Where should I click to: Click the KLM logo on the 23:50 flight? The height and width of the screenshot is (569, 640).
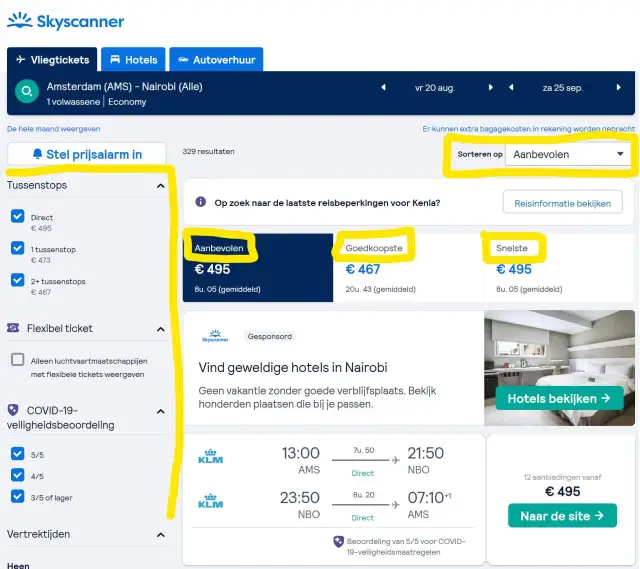211,501
